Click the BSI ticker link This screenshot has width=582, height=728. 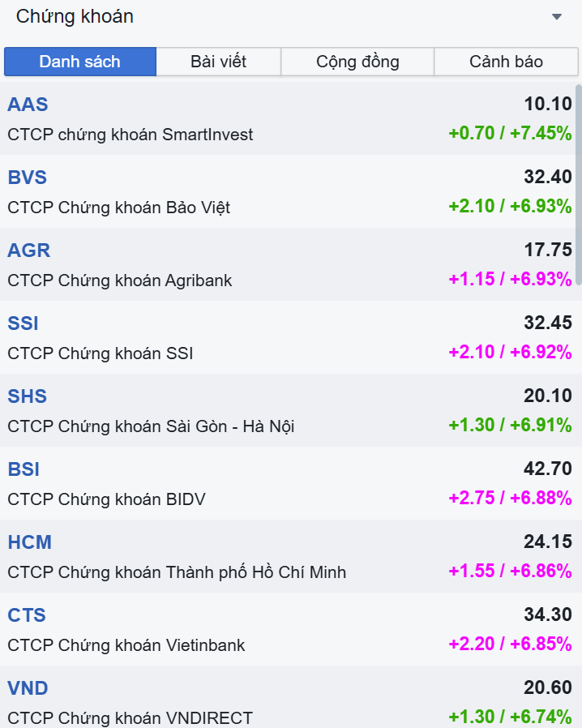coord(24,469)
